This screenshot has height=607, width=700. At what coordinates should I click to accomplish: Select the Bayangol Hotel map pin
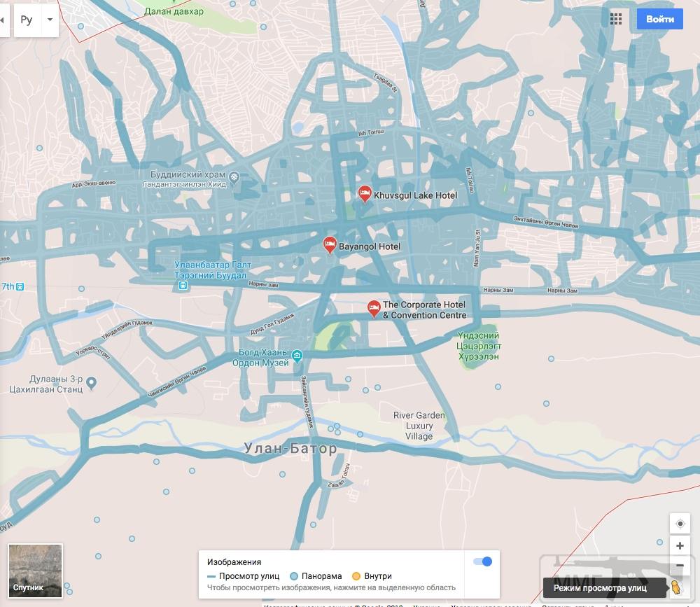coord(329,245)
